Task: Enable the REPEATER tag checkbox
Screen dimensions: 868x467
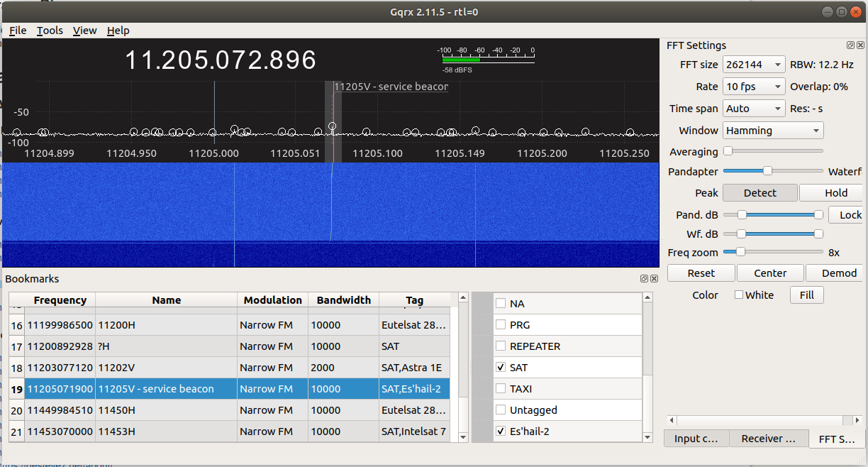Action: [501, 346]
